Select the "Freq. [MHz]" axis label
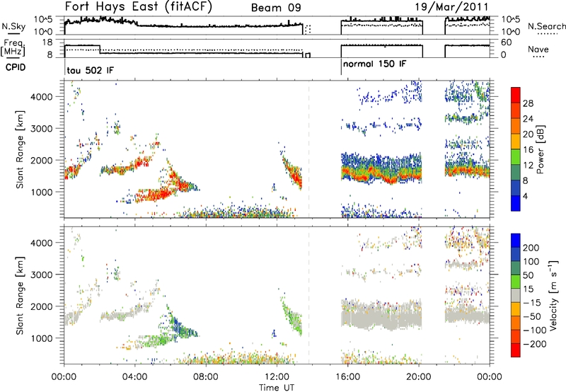The height and width of the screenshot is (392, 566). [13, 47]
